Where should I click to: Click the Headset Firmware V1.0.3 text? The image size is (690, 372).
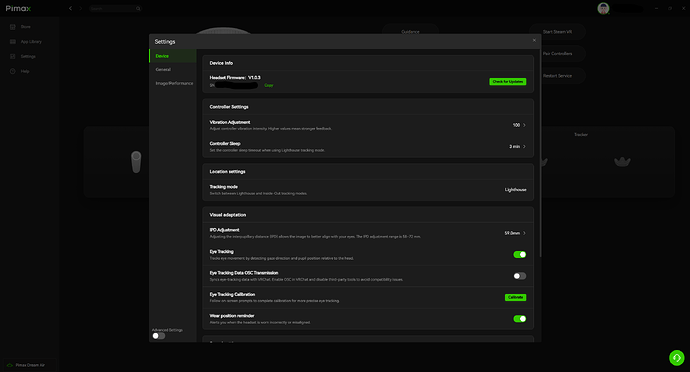click(235, 77)
